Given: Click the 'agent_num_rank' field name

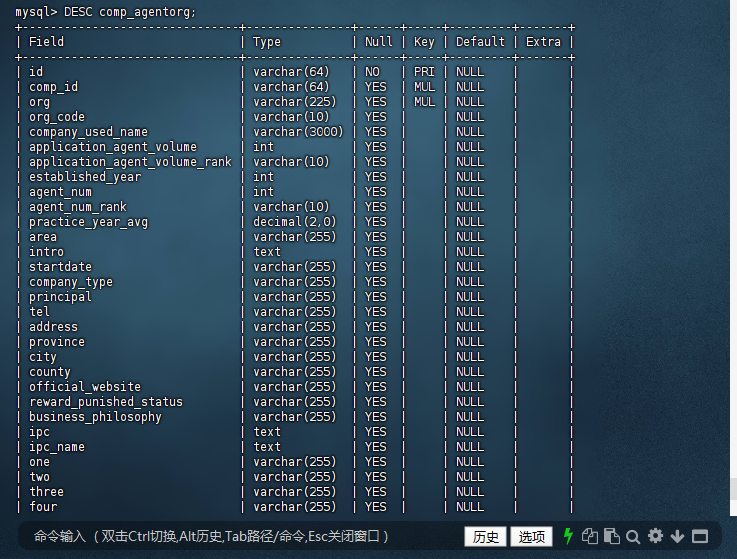Looking at the screenshot, I should click(x=78, y=207).
